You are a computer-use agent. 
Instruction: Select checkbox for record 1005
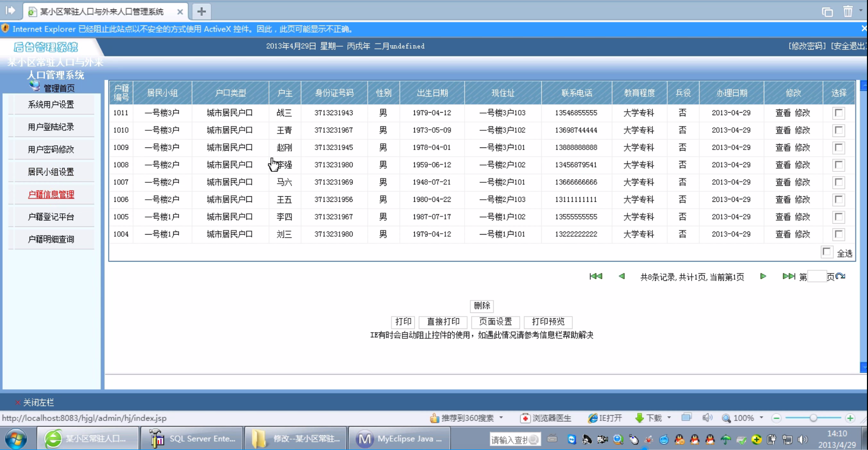838,217
